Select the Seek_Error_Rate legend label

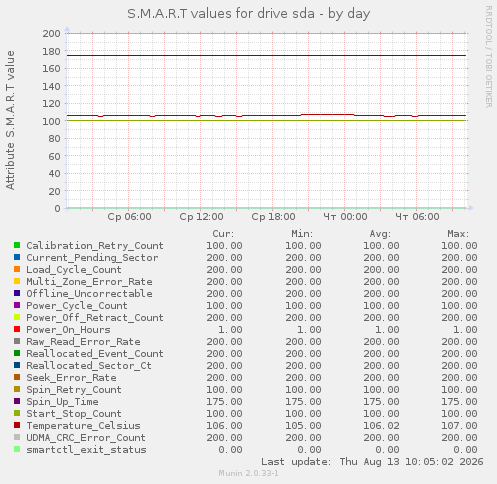pyautogui.click(x=71, y=378)
